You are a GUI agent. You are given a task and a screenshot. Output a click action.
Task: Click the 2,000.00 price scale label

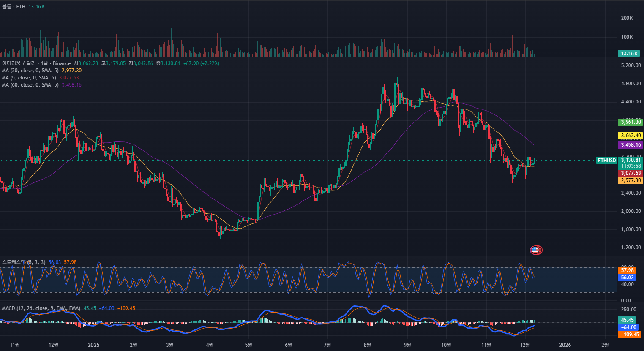631,211
